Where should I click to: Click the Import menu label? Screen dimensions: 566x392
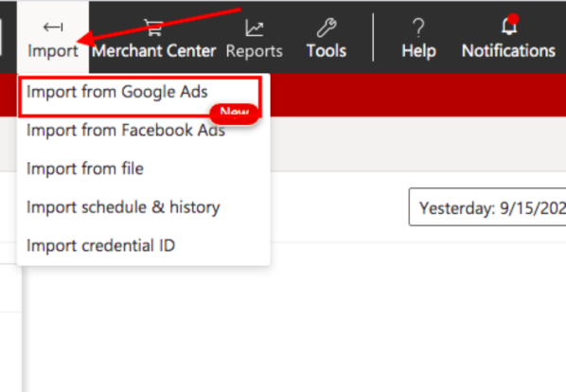53,51
